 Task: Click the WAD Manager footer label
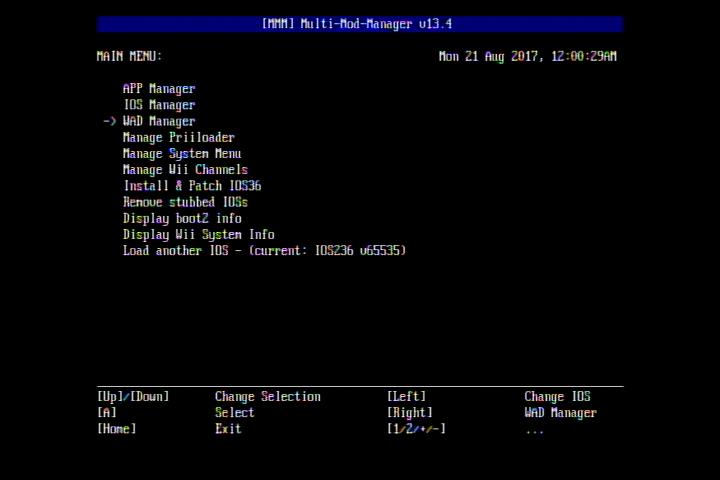[x=561, y=412]
